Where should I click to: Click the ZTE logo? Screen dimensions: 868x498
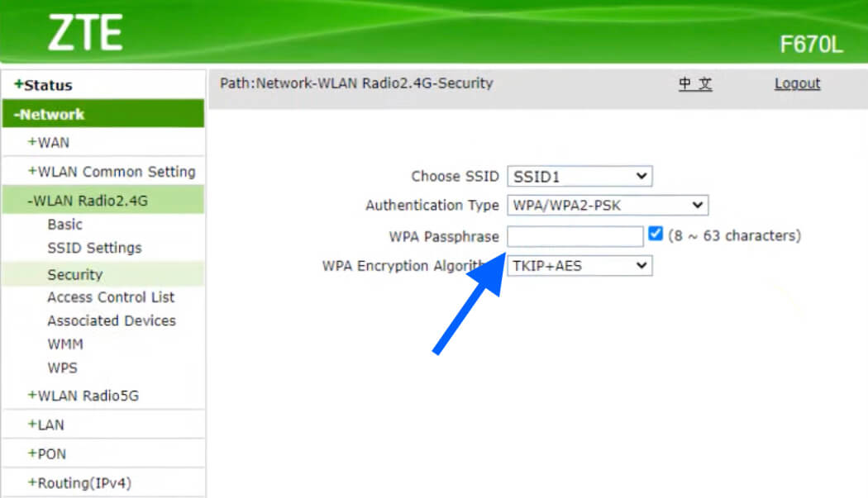coord(84,33)
